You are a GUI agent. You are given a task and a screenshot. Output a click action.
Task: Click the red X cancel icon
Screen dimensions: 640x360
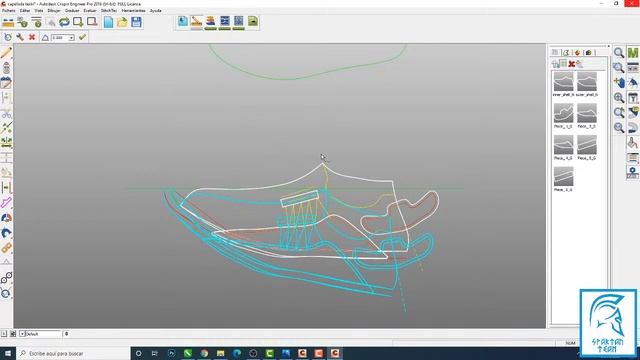pyautogui.click(x=32, y=37)
